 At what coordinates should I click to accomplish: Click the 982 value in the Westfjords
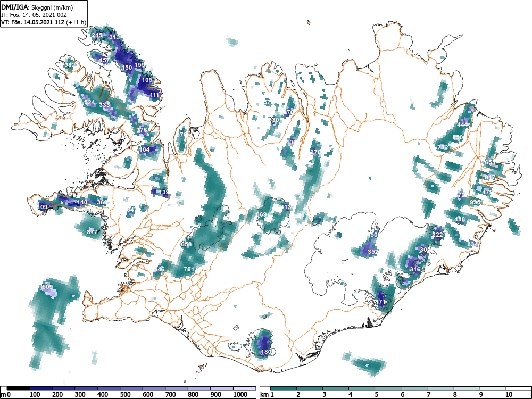pos(69,65)
